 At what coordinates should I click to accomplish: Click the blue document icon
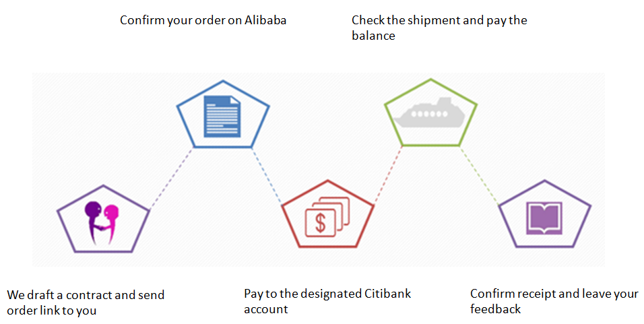click(x=222, y=117)
